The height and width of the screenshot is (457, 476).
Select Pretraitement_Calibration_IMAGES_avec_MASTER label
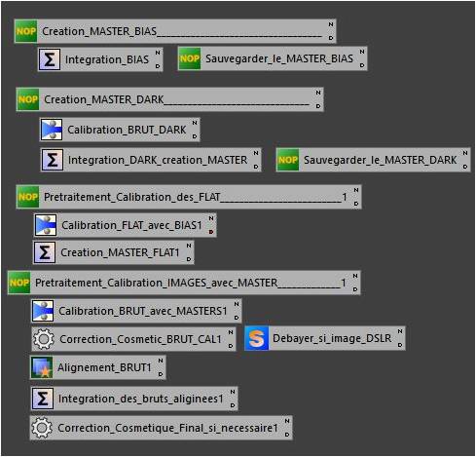[157, 283]
